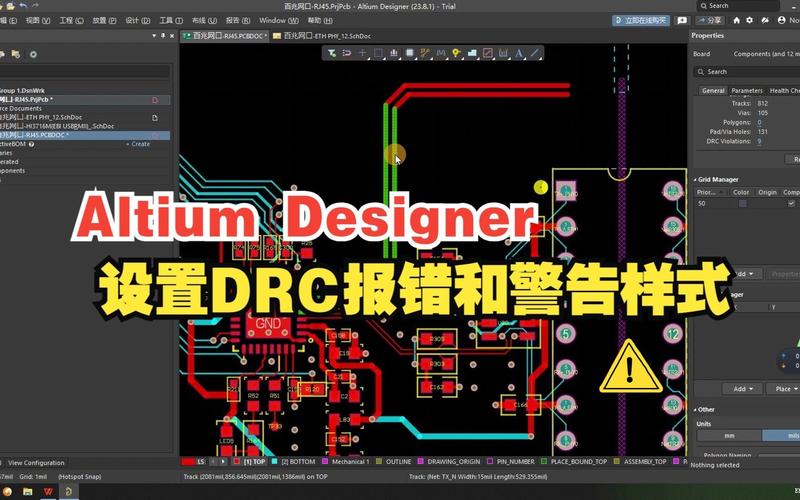Switch to ETH PHY_12.SchDoc tab

(x=322, y=36)
